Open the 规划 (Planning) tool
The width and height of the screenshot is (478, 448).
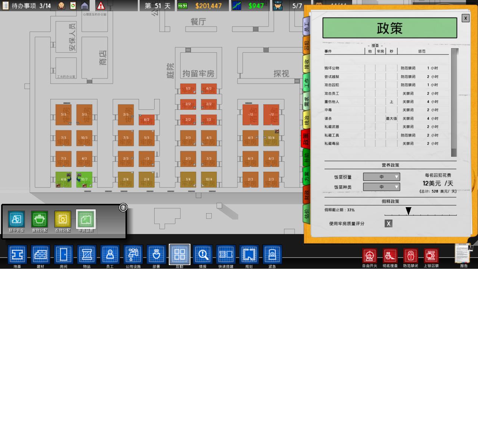point(249,255)
